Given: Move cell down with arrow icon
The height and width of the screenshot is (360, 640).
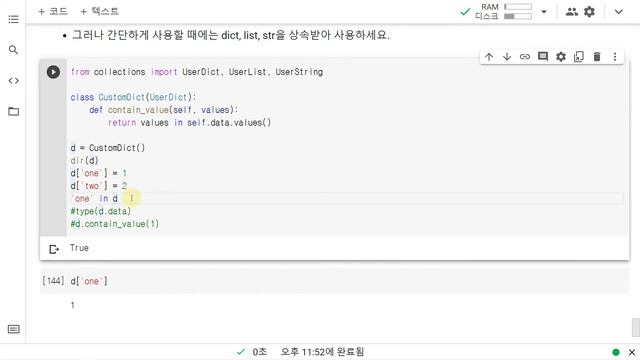Looking at the screenshot, I should 507,57.
